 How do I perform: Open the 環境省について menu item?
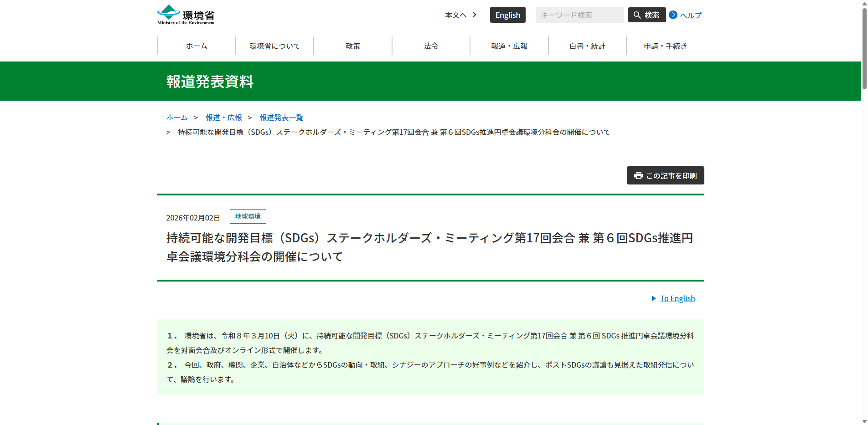click(x=274, y=46)
